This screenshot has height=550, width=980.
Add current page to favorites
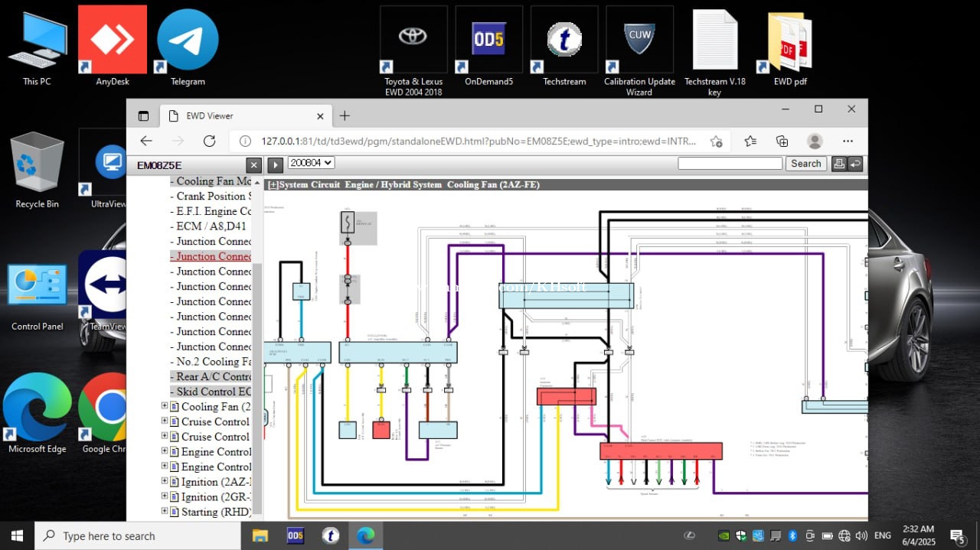pos(716,141)
